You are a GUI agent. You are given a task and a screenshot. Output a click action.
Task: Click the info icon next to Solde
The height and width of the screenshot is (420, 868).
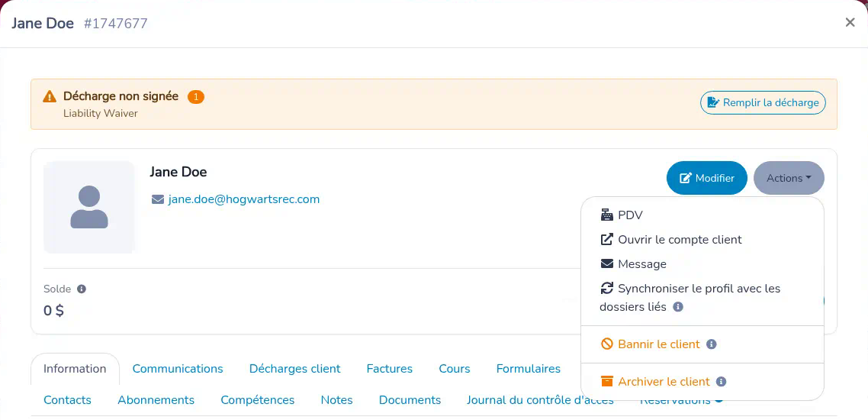tap(82, 289)
